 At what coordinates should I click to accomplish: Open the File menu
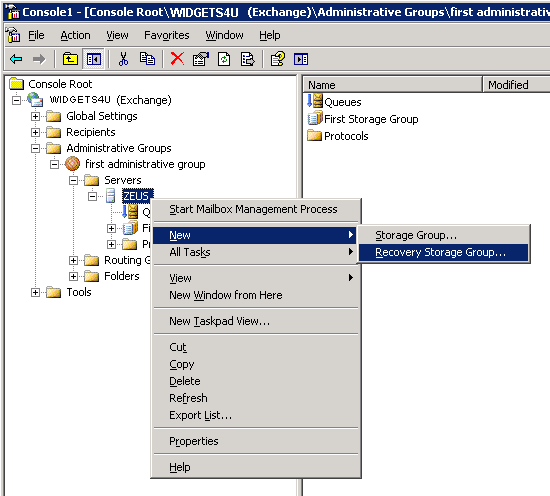point(36,35)
